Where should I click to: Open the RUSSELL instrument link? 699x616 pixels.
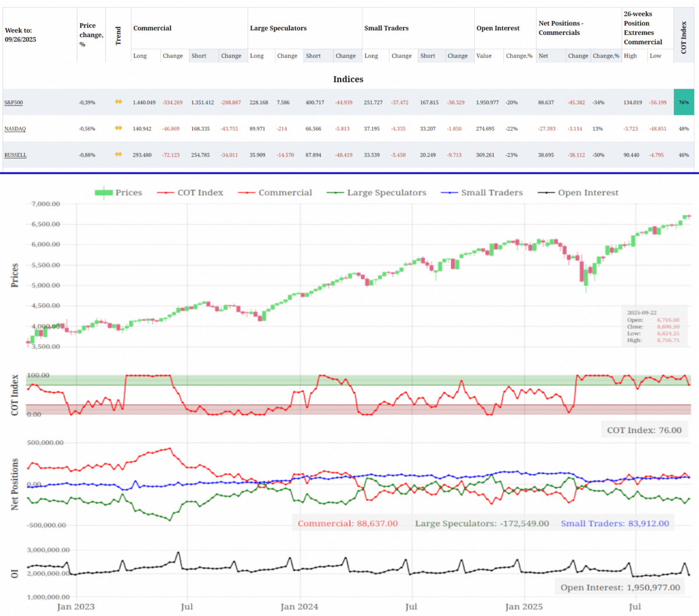(x=16, y=155)
